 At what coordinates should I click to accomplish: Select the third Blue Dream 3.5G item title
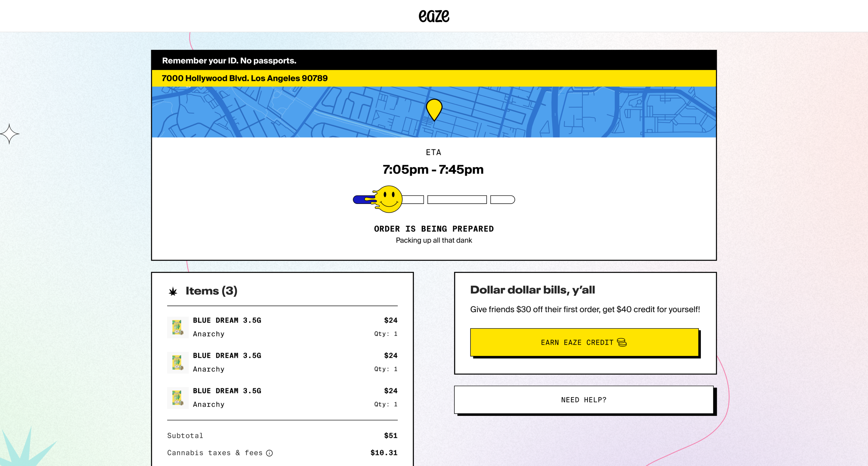(x=227, y=390)
